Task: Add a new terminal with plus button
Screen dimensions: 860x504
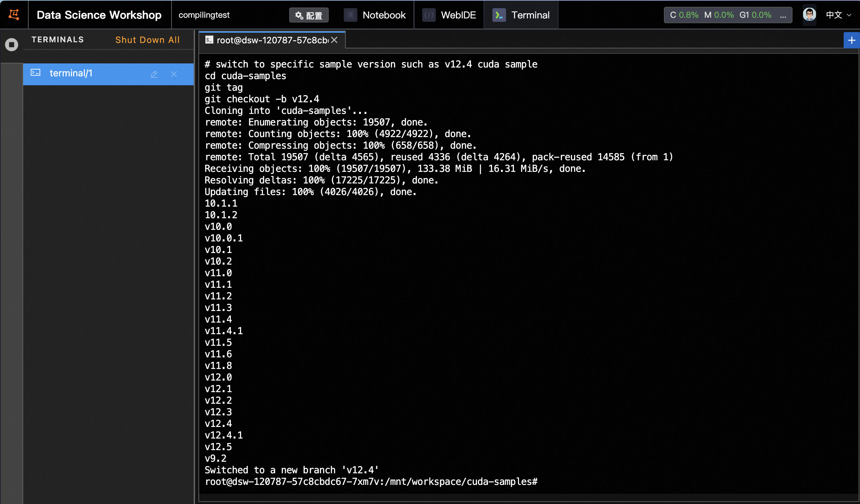Action: [851, 40]
